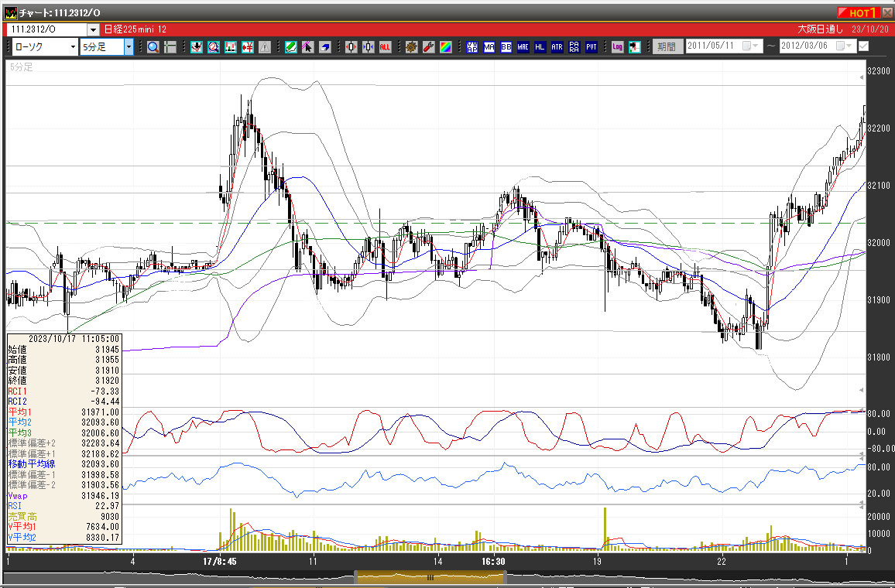895x588 pixels.
Task: Click the 始値 open price row in data panel
Action: [x=64, y=350]
